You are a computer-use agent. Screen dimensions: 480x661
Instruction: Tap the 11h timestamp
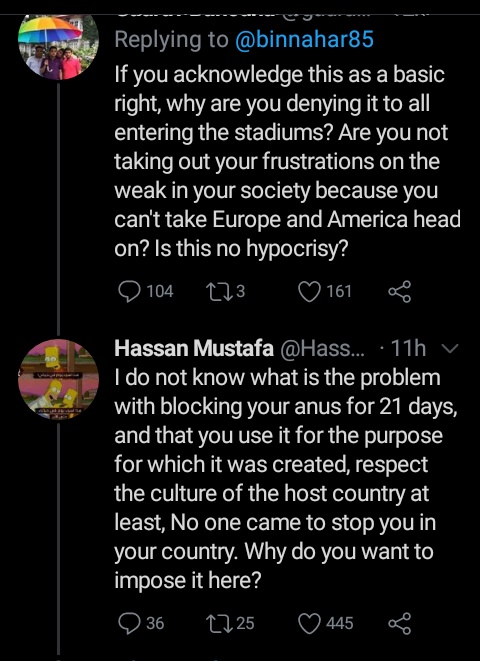tap(408, 349)
